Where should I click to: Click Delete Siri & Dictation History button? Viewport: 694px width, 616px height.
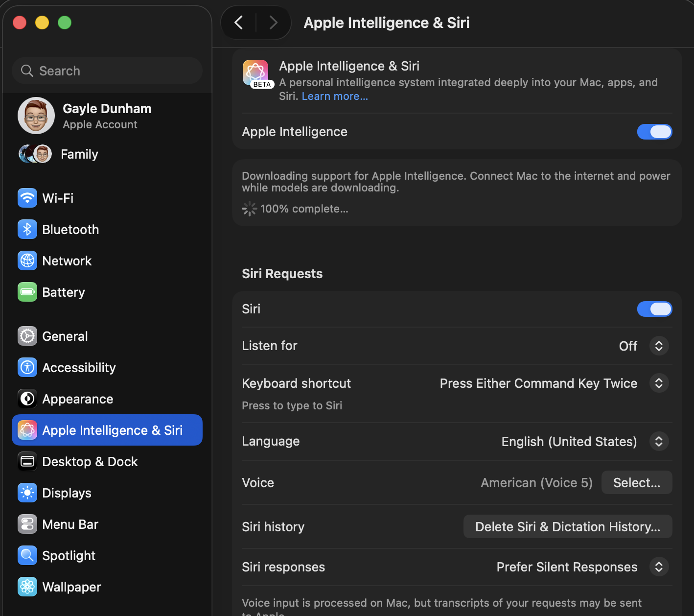(568, 526)
